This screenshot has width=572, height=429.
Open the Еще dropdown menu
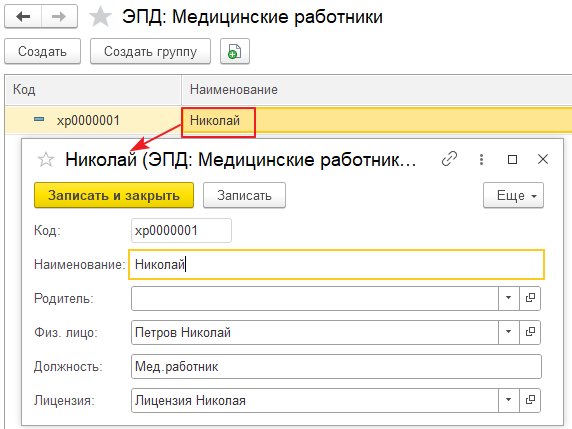click(x=513, y=196)
